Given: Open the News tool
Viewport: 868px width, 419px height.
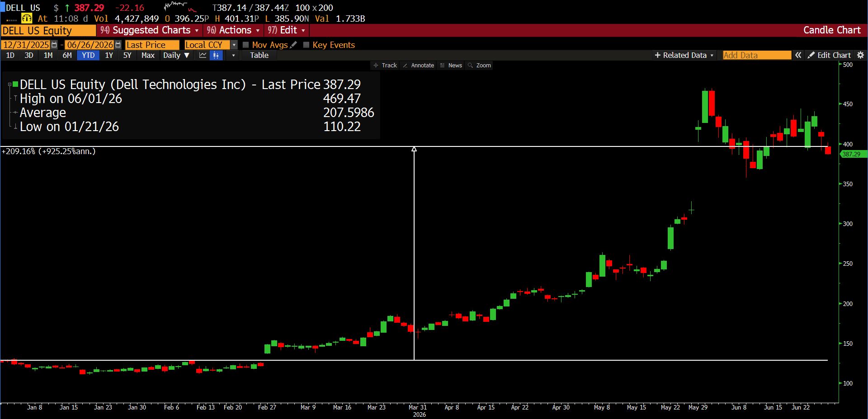Looking at the screenshot, I should coord(451,66).
